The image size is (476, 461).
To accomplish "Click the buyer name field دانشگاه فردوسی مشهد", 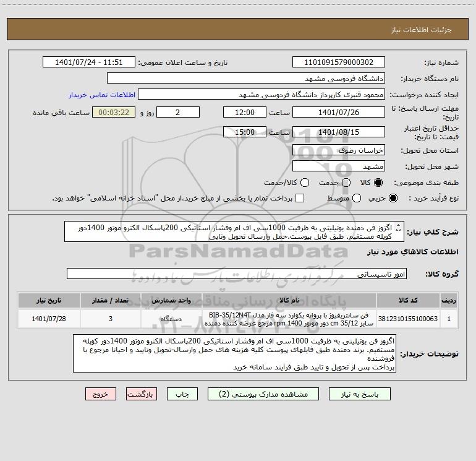I will 246,79.
